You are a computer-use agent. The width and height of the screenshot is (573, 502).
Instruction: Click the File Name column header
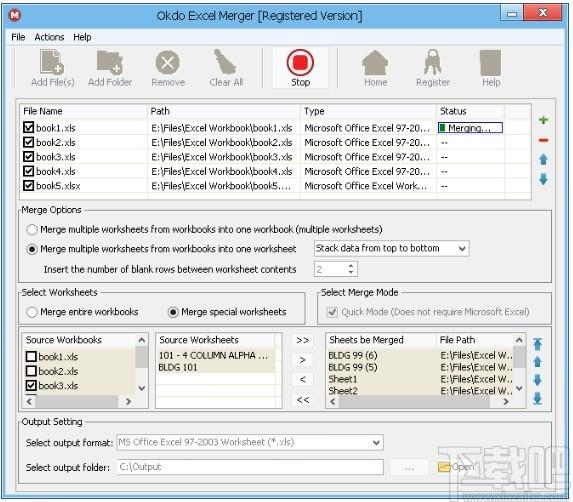tap(83, 111)
